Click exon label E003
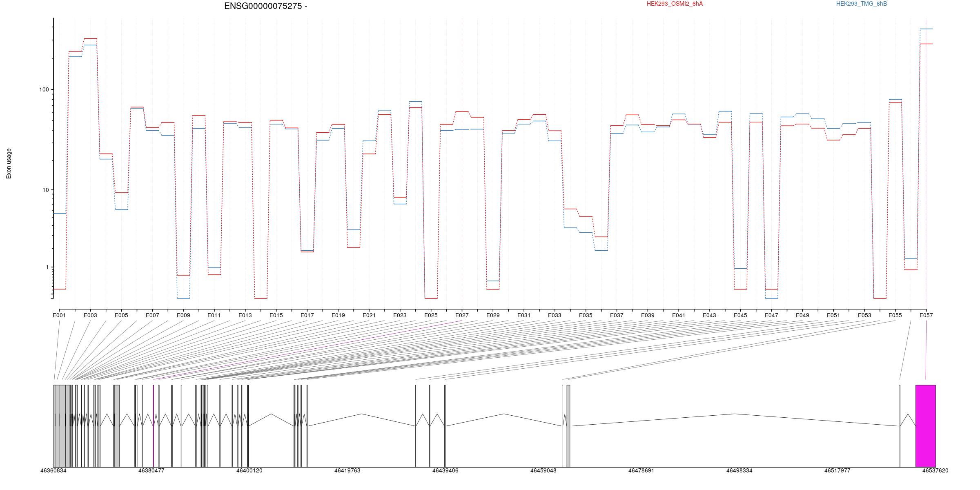The image size is (980, 490). coord(90,315)
